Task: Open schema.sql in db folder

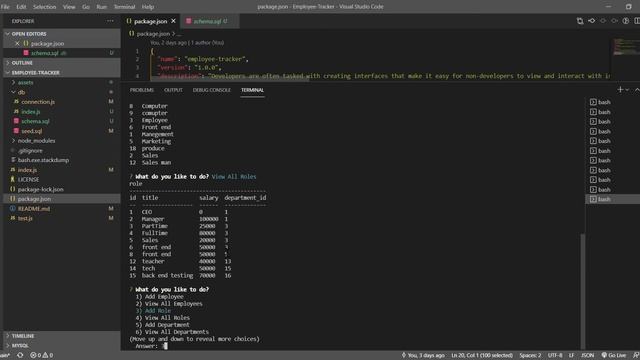Action: 62,121
